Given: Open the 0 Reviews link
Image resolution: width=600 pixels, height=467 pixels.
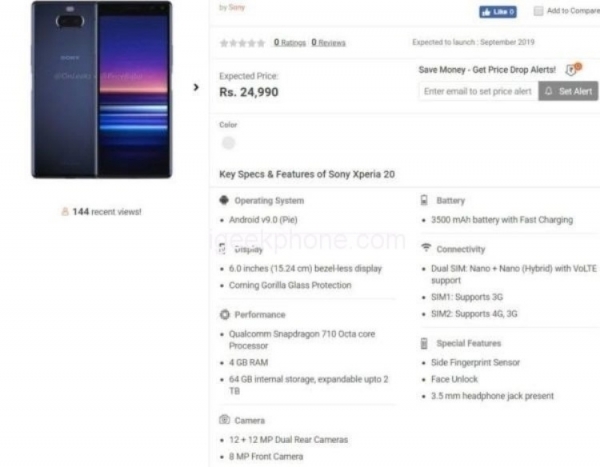Looking at the screenshot, I should tap(328, 43).
